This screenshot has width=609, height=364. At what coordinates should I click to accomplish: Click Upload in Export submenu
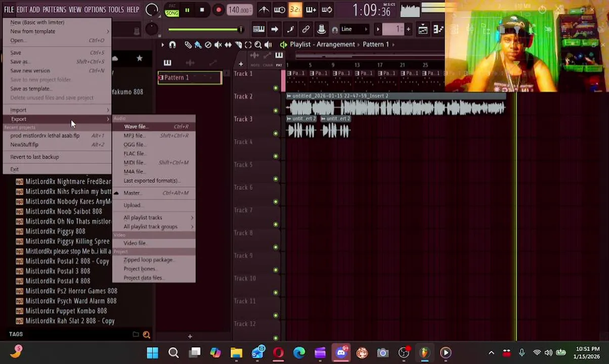tap(154, 205)
